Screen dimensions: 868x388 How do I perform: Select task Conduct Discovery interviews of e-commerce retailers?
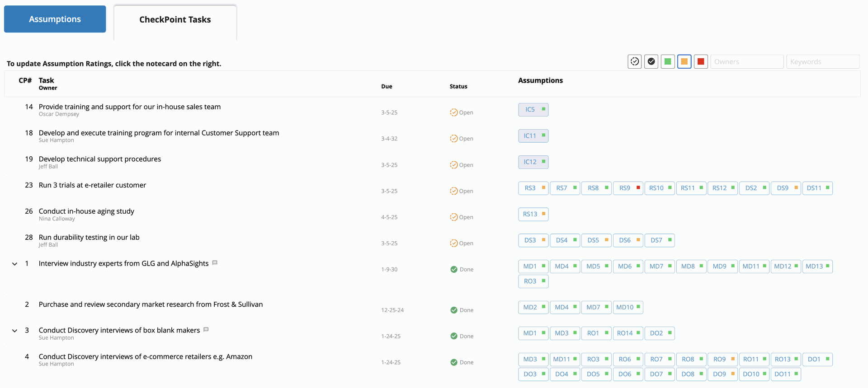(x=146, y=357)
